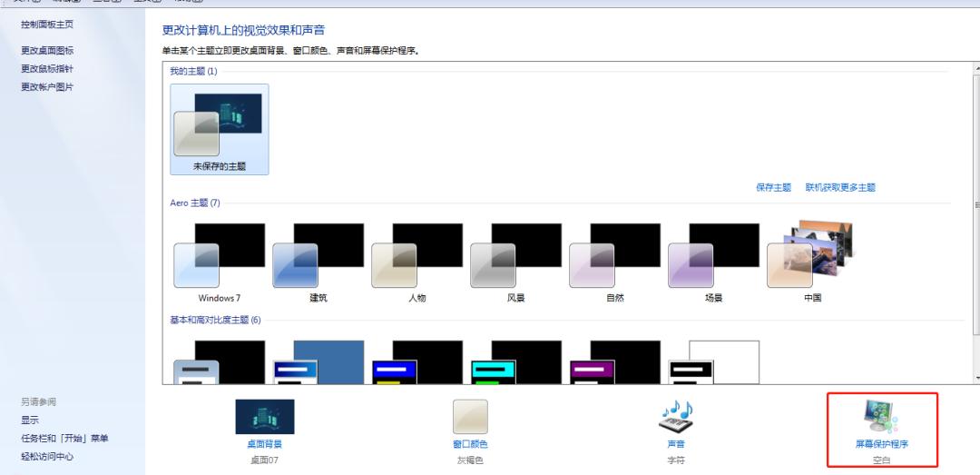Open the 桌面背景 desktop background icon

[264, 417]
